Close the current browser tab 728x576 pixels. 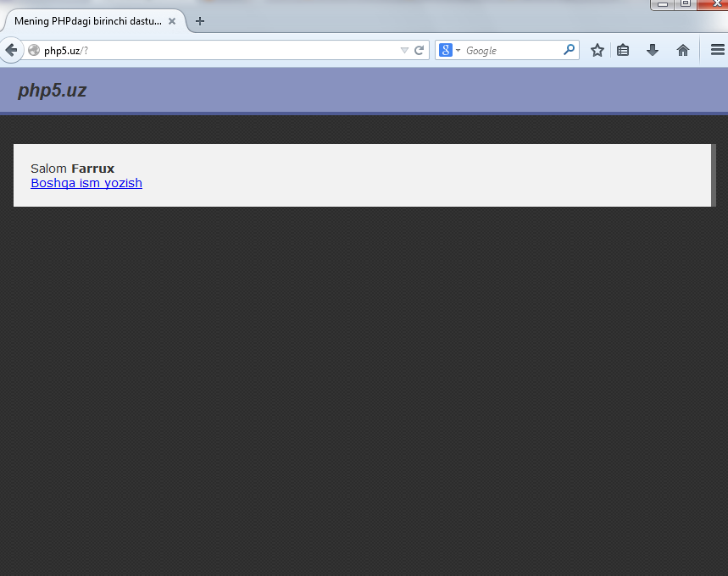pyautogui.click(x=171, y=21)
